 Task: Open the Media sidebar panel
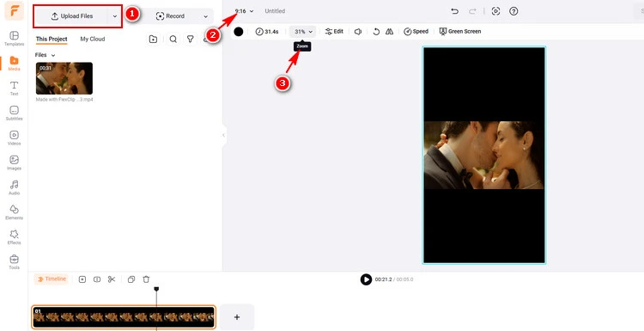[x=14, y=64]
